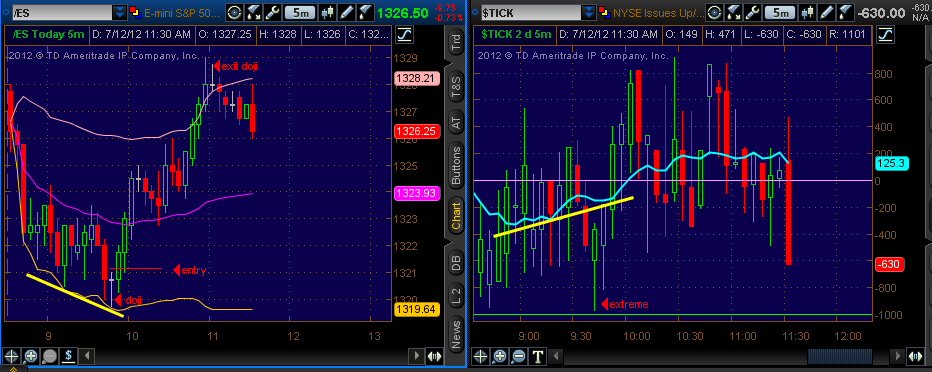The image size is (932, 372).
Task: Zoom out on the $TICK chart
Action: pyautogui.click(x=519, y=357)
